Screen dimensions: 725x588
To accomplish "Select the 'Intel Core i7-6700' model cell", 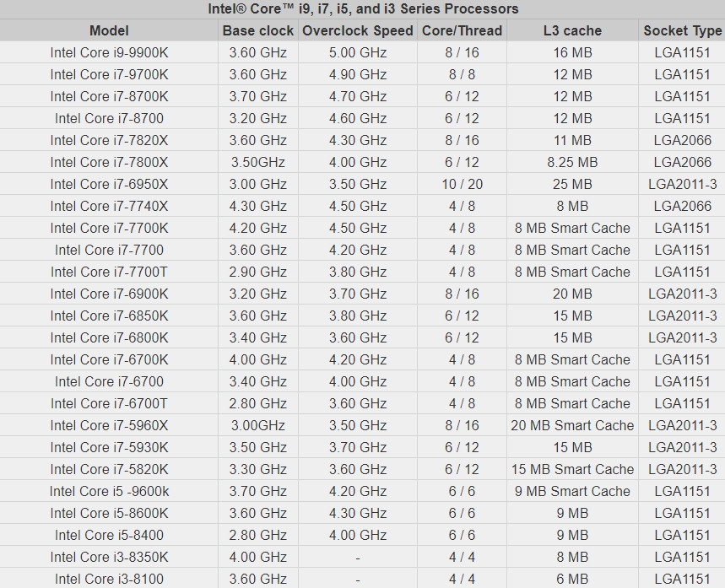I will [x=109, y=382].
